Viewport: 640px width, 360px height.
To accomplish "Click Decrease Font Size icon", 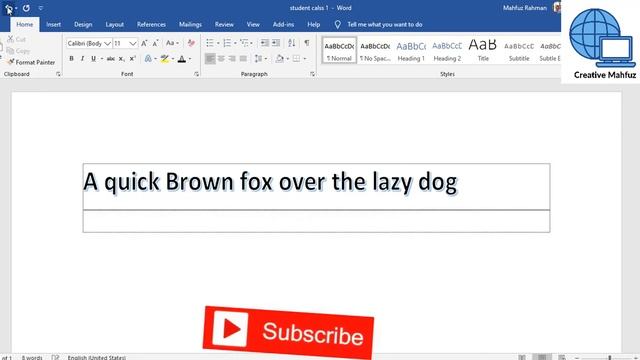I will click(x=155, y=43).
